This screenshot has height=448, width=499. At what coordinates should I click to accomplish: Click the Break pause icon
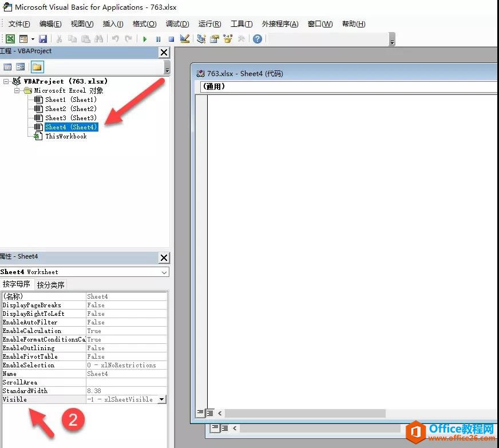(x=158, y=39)
